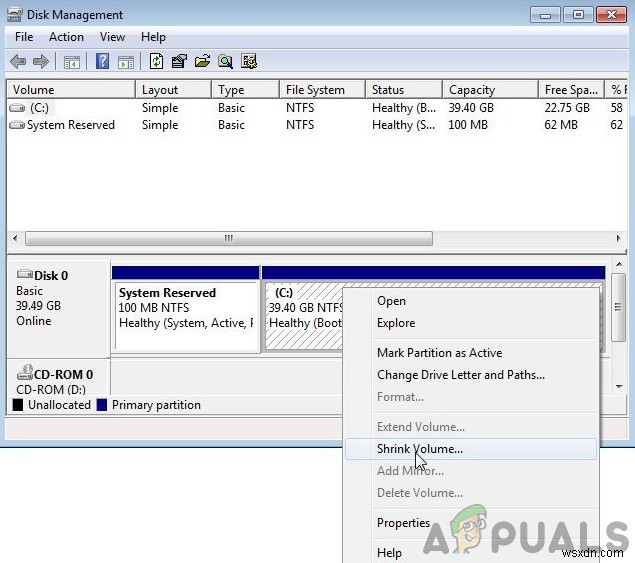635x563 pixels.
Task: Click the CD-ROM 0 drive icon
Action: tap(25, 372)
